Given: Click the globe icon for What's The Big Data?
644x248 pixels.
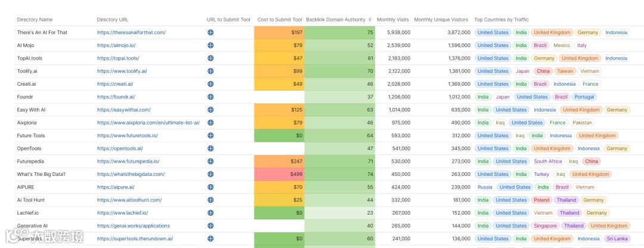Looking at the screenshot, I should [210, 174].
